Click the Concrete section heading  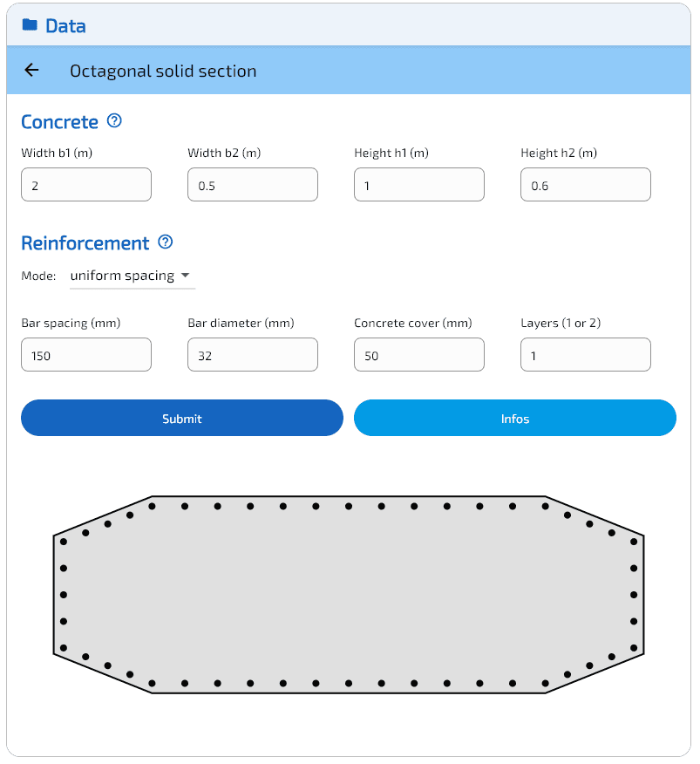coord(59,121)
